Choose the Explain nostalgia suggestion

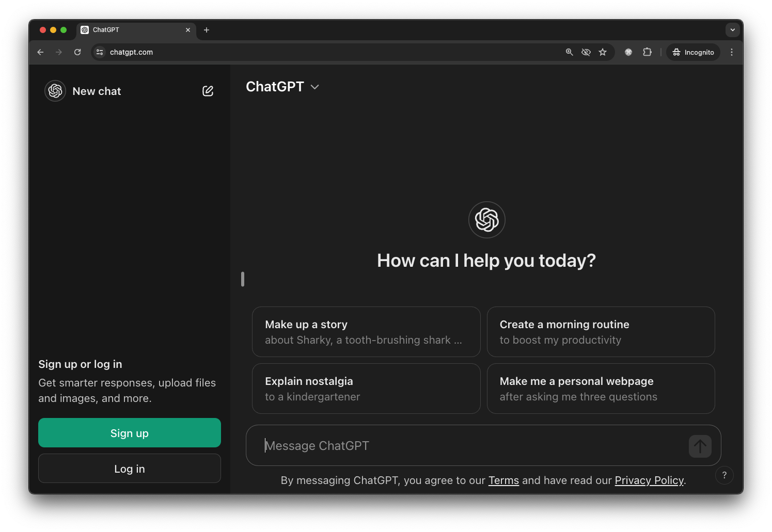366,389
